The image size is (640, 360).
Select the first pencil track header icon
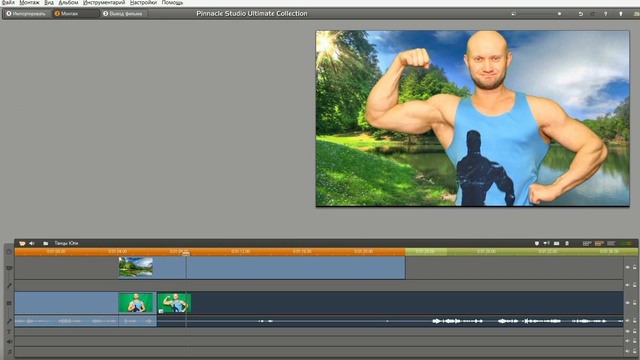pyautogui.click(x=9, y=285)
